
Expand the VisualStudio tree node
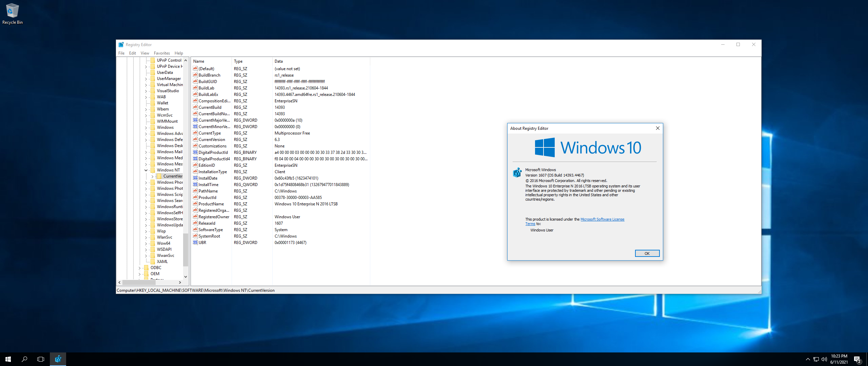point(146,91)
